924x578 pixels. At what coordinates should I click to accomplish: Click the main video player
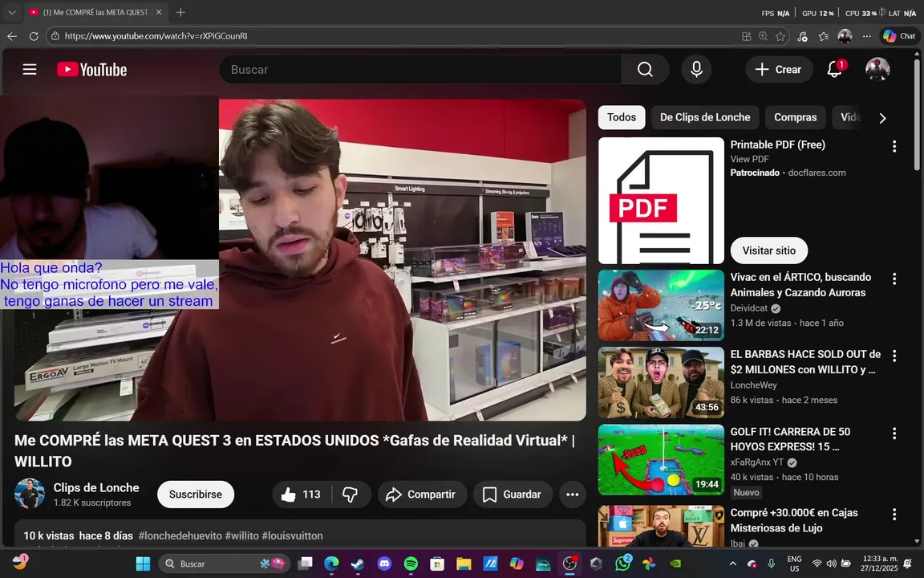tap(300, 260)
